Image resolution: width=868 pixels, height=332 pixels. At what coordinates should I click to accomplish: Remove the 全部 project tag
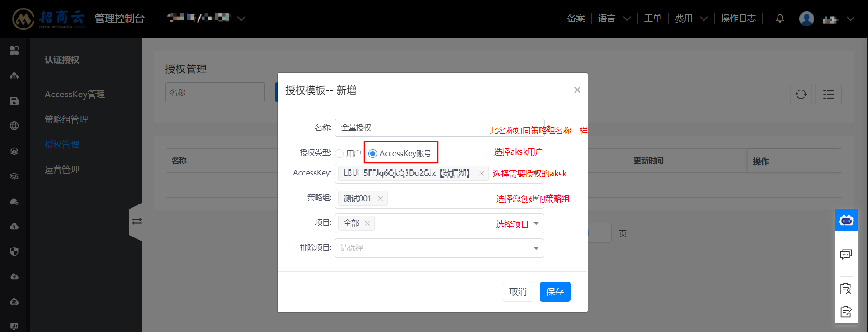(368, 223)
